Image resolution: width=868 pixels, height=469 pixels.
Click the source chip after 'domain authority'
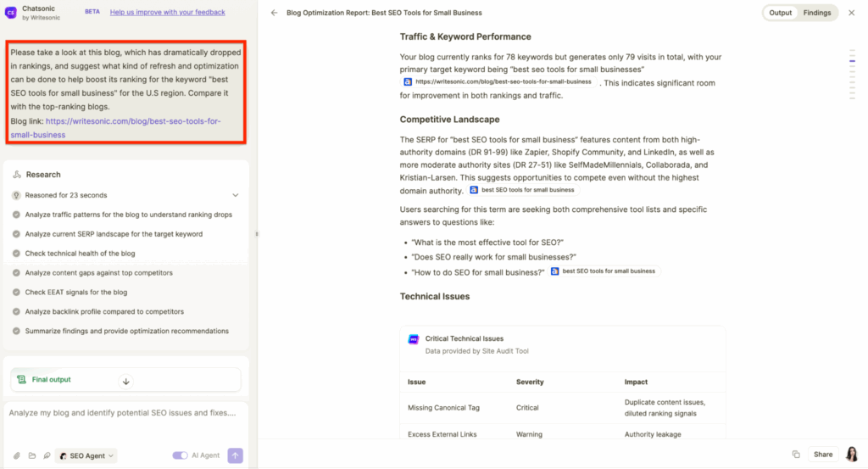522,190
